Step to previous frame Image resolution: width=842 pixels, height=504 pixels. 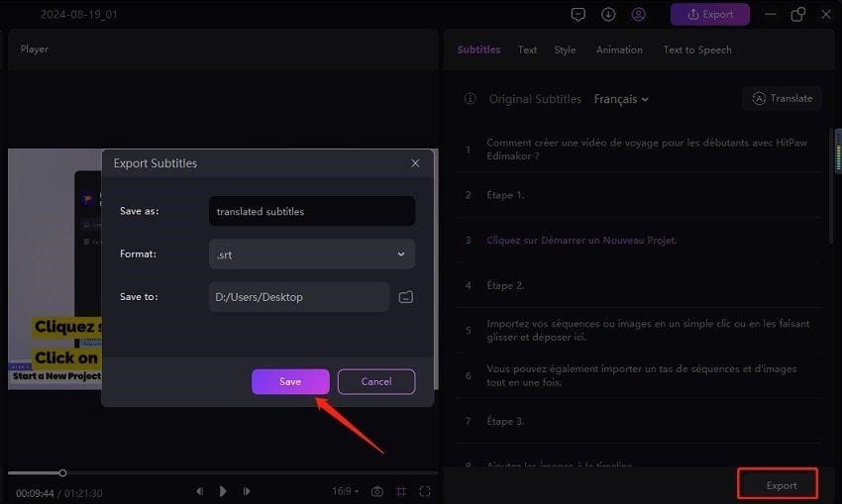pos(199,491)
